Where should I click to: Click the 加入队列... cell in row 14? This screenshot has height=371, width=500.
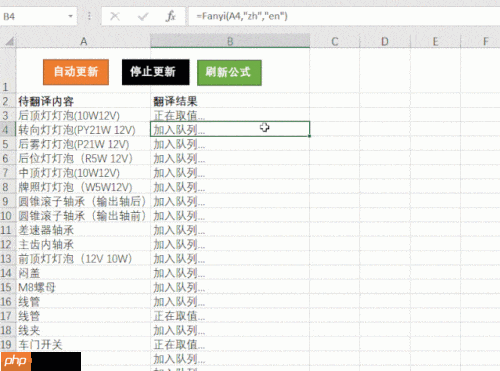[x=230, y=273]
